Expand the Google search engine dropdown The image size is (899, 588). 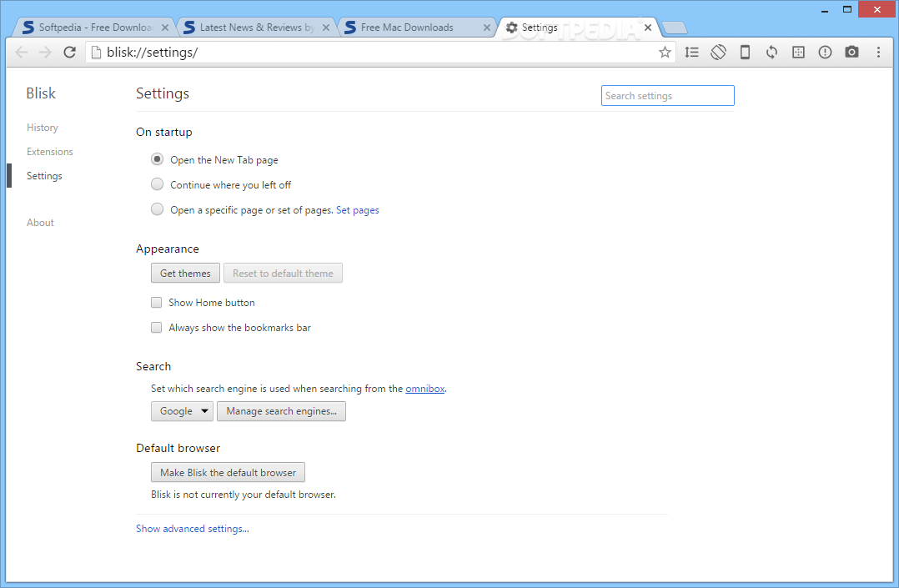pos(183,411)
